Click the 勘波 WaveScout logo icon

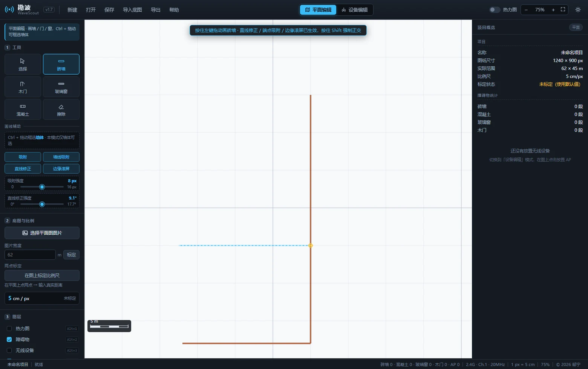(x=9, y=9)
